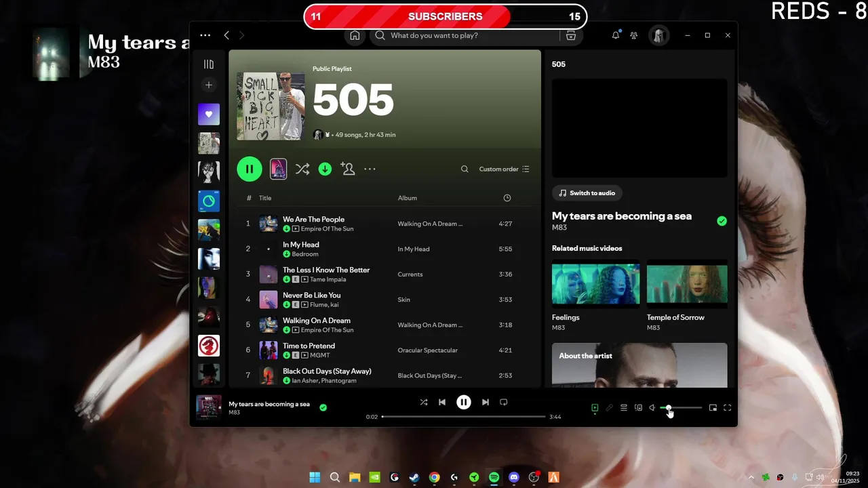Open the Temple of Sorrow music video

pos(687,284)
